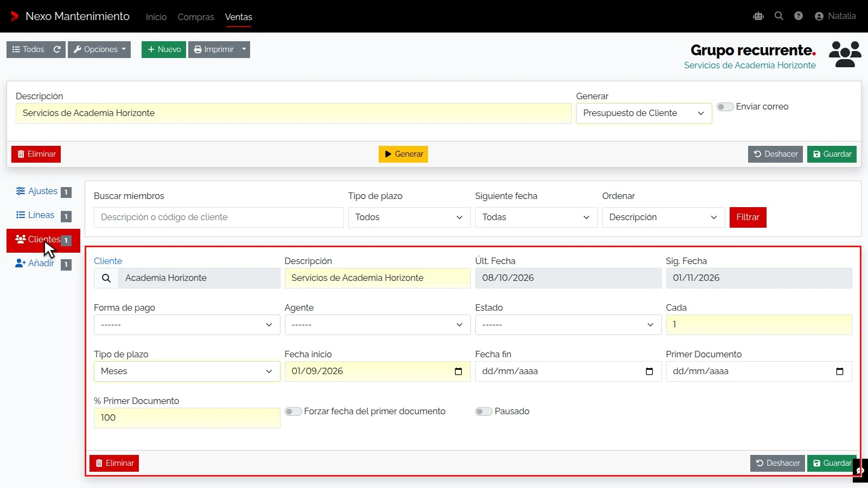Click the Nuevo button

(164, 49)
